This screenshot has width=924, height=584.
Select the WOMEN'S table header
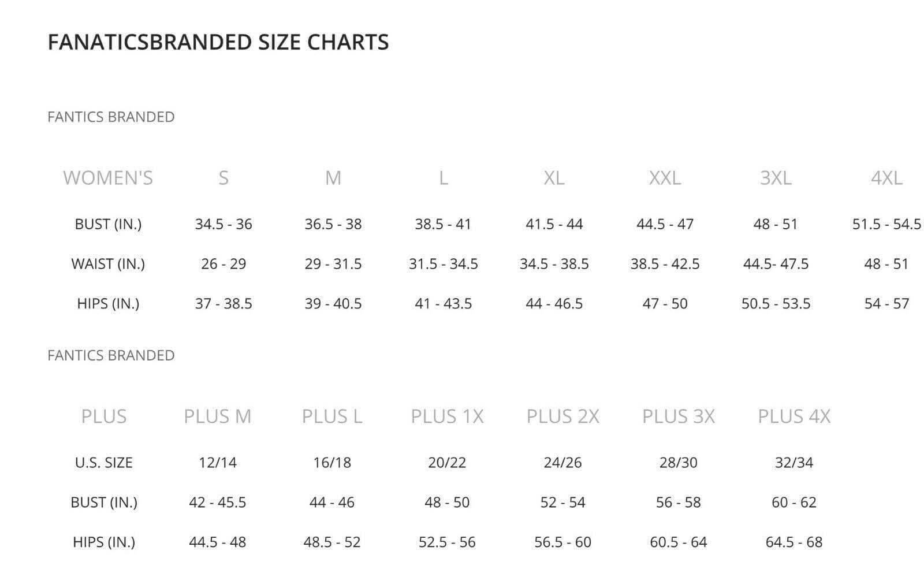[108, 178]
